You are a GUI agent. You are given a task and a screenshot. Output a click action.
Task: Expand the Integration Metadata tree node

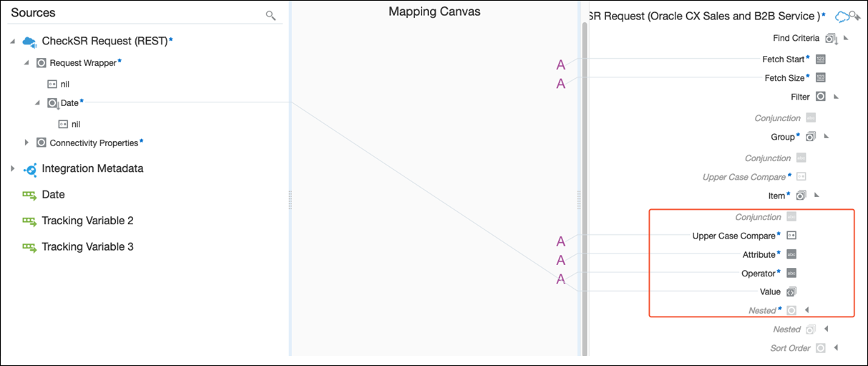click(12, 169)
